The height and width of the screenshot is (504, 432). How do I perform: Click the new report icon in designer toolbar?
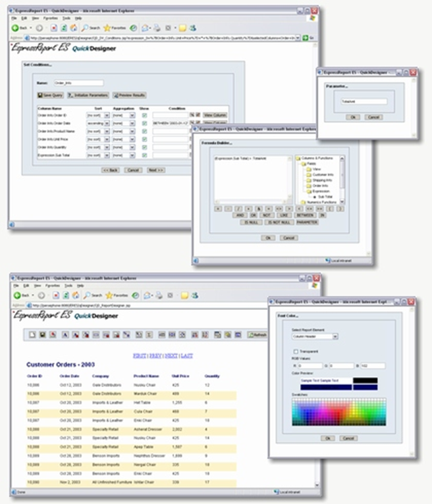(31, 335)
